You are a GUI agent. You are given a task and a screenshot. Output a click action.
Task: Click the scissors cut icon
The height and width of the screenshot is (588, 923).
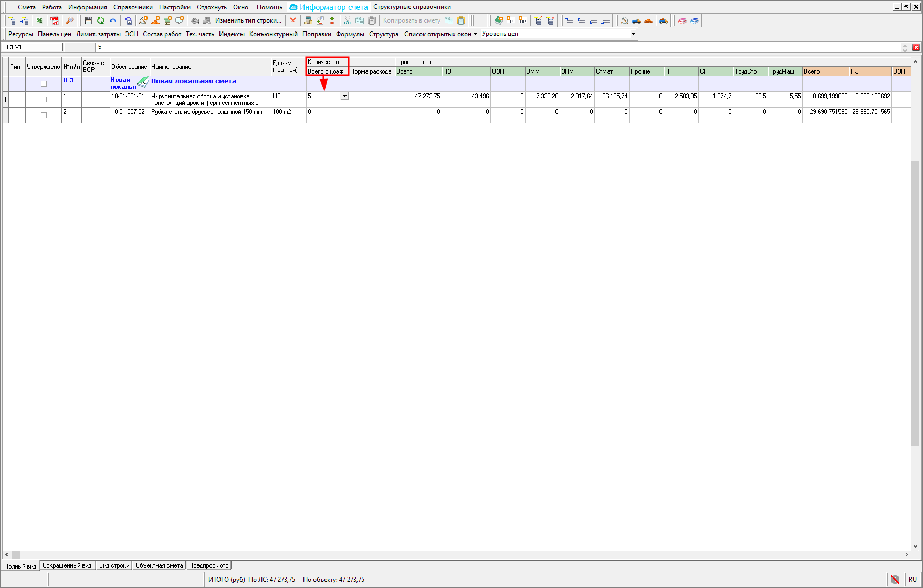point(347,20)
